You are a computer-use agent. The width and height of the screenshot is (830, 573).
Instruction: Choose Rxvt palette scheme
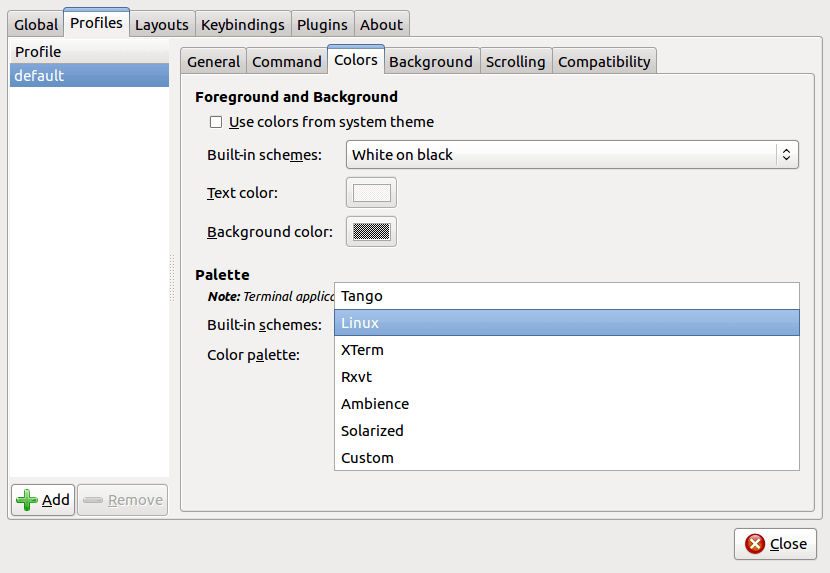pos(567,377)
